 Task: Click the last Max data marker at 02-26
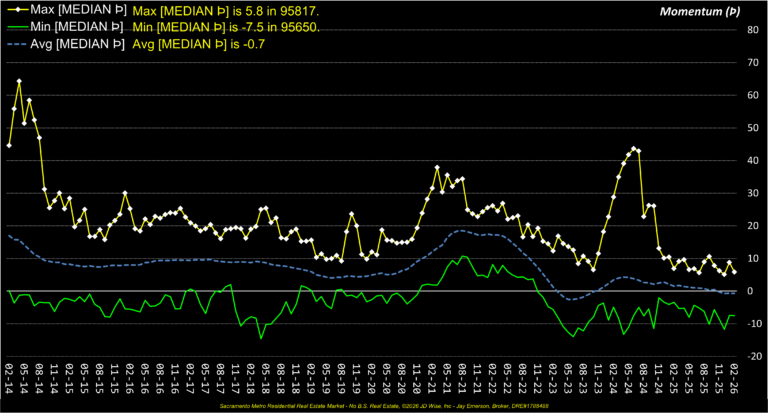[734, 272]
